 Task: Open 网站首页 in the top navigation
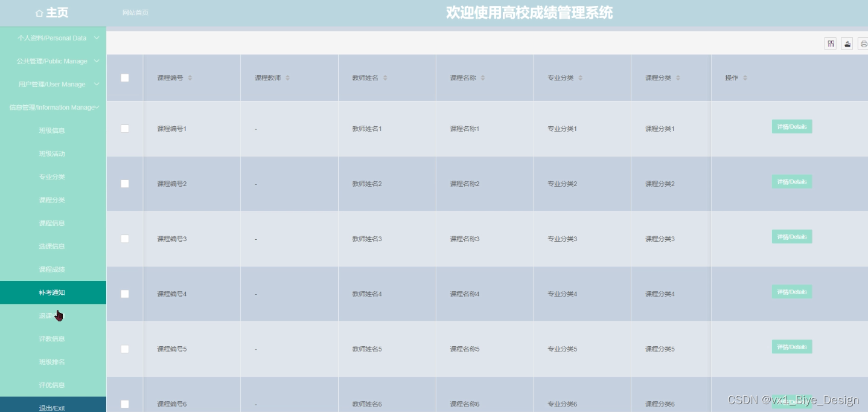pyautogui.click(x=135, y=12)
